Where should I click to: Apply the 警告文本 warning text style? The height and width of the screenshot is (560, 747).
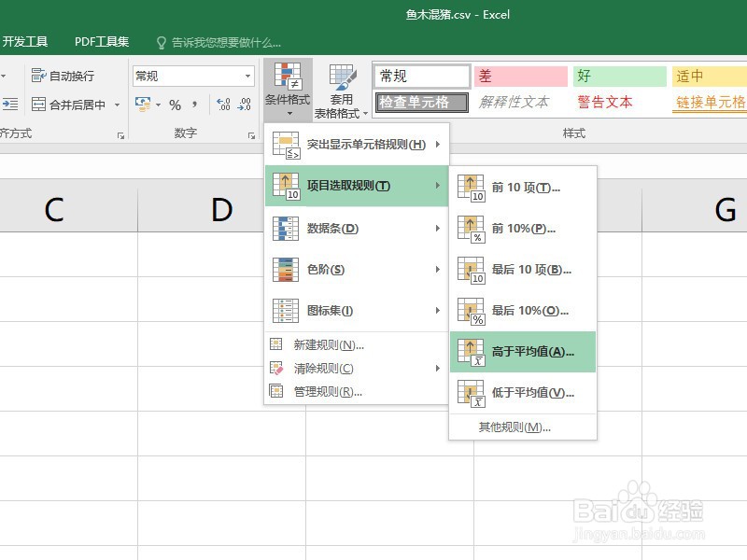[x=605, y=102]
